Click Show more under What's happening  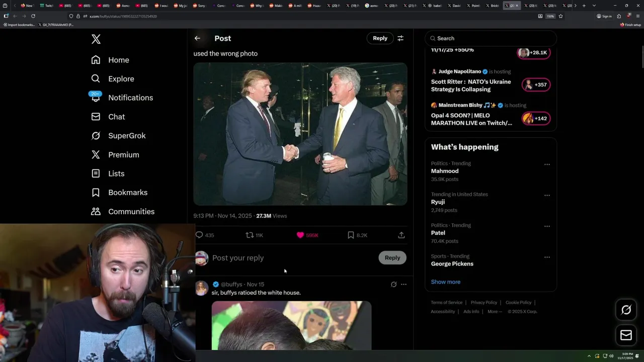(446, 282)
